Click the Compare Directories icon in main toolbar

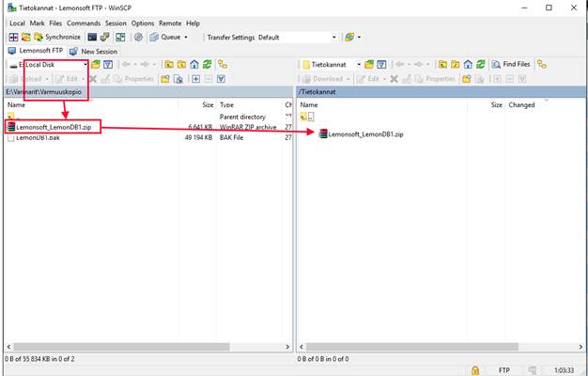[x=13, y=38]
